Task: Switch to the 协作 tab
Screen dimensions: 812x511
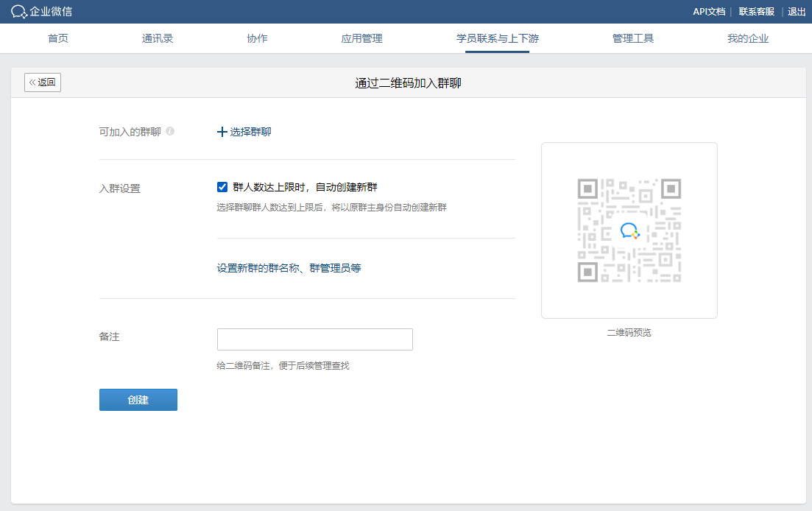Action: click(x=257, y=38)
